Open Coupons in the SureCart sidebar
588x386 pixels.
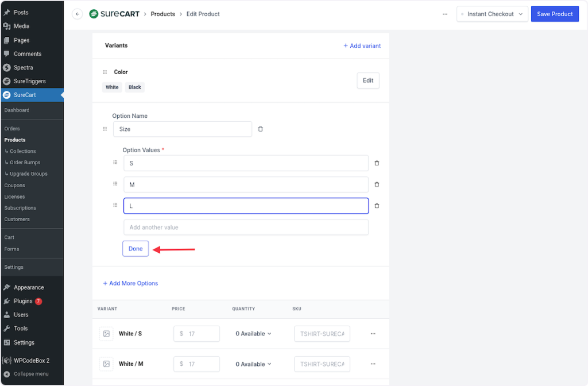(x=15, y=186)
